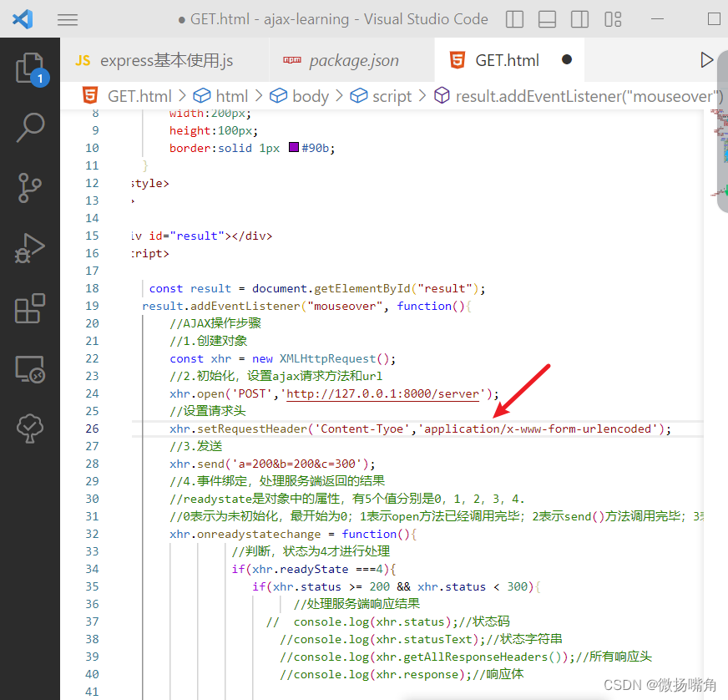Open the Search view in activity bar
Image resolution: width=728 pixels, height=700 pixels.
pyautogui.click(x=30, y=127)
